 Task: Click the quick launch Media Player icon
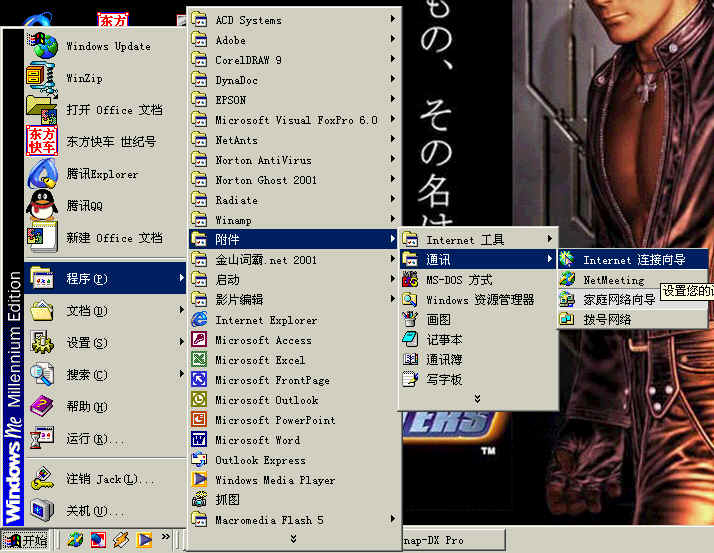pos(144,540)
